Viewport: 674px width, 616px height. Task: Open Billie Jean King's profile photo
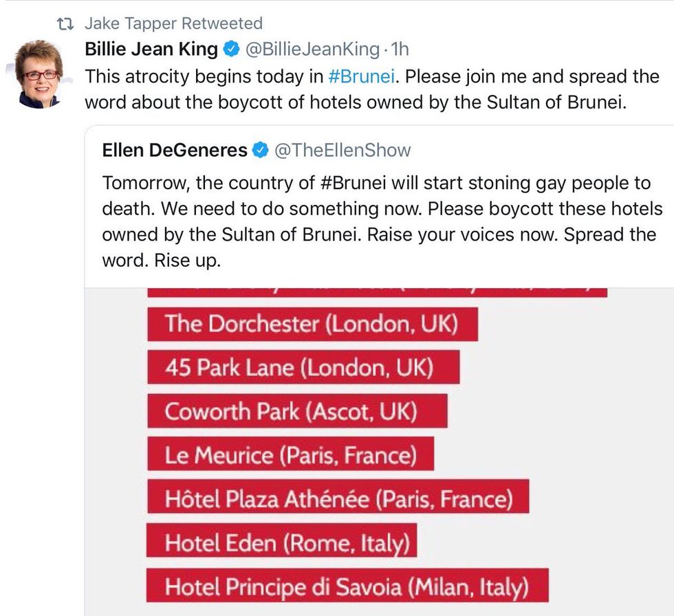pyautogui.click(x=39, y=74)
